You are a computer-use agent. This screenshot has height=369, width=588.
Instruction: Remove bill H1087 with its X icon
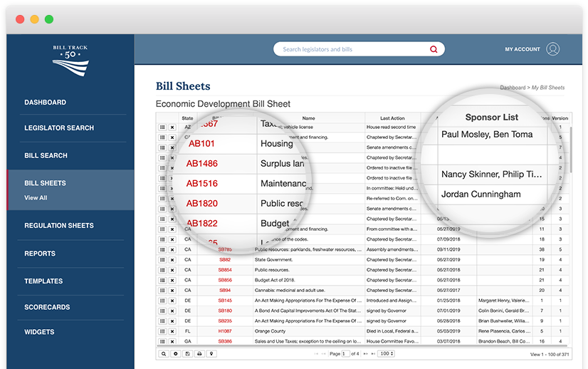[x=172, y=331]
